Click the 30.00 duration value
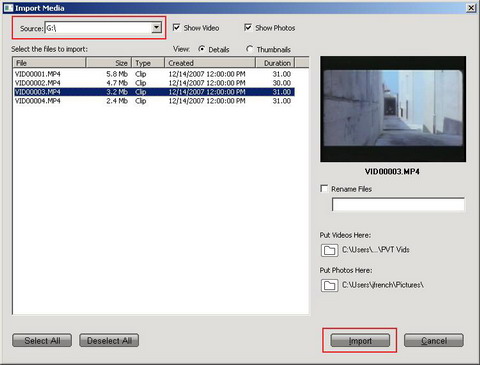This screenshot has height=365, width=480. click(282, 83)
